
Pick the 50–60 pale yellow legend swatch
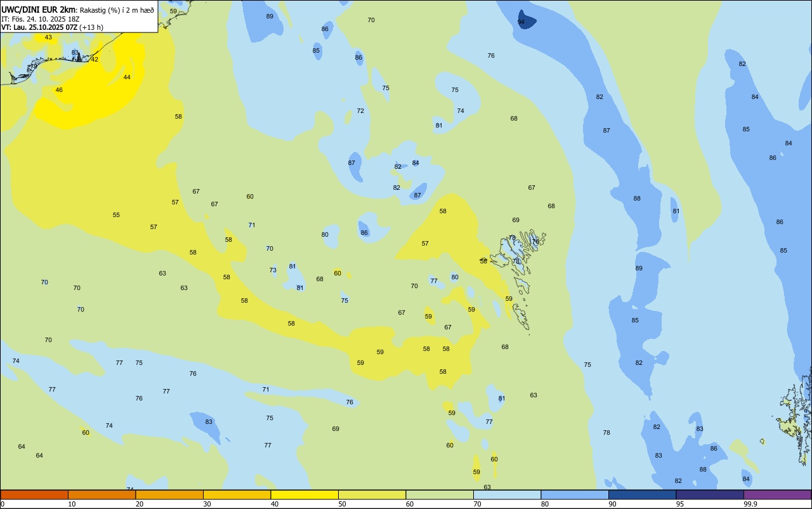click(372, 494)
